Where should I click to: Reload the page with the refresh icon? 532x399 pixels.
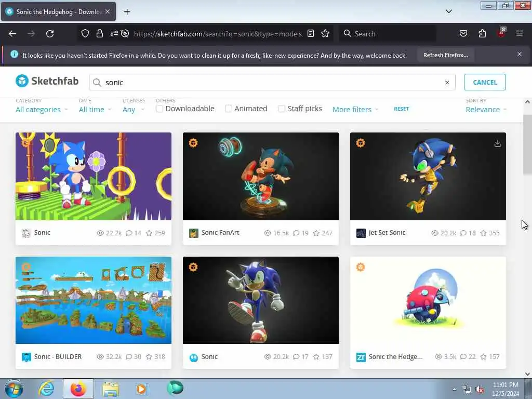50,34
